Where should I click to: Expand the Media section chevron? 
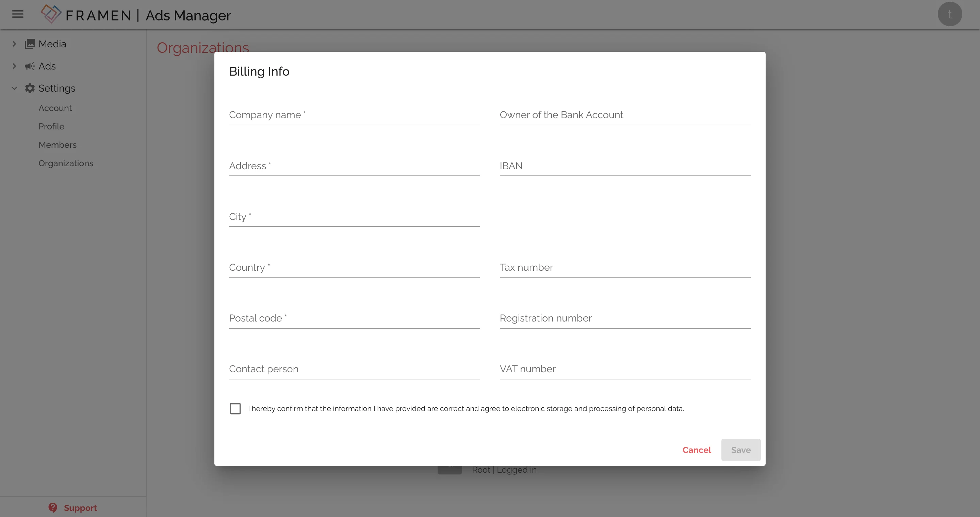[x=14, y=44]
